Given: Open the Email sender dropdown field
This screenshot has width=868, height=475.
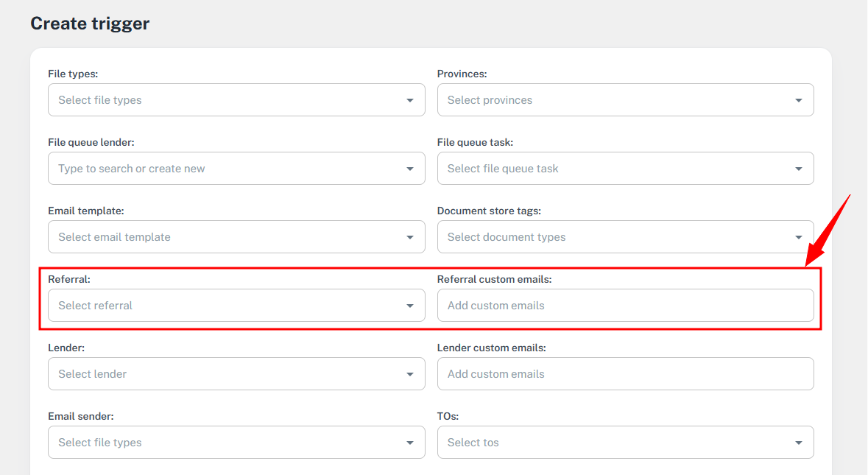Looking at the screenshot, I should coord(221,443).
